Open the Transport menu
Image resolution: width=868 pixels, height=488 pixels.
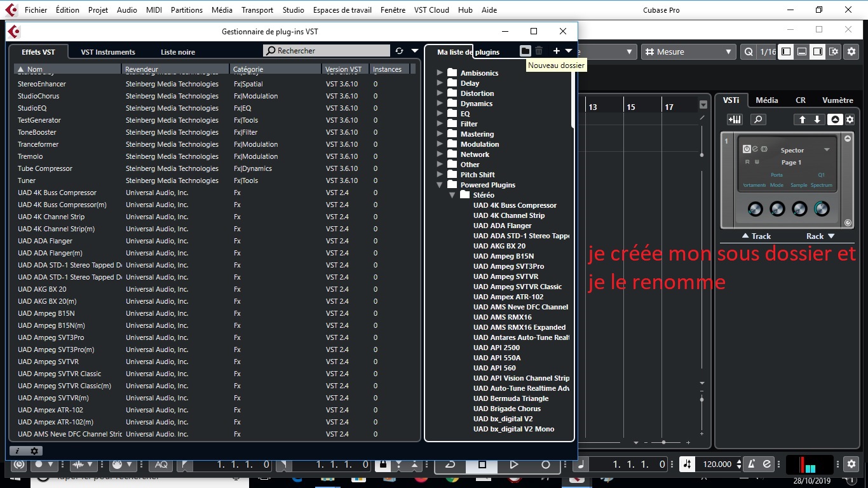click(257, 10)
